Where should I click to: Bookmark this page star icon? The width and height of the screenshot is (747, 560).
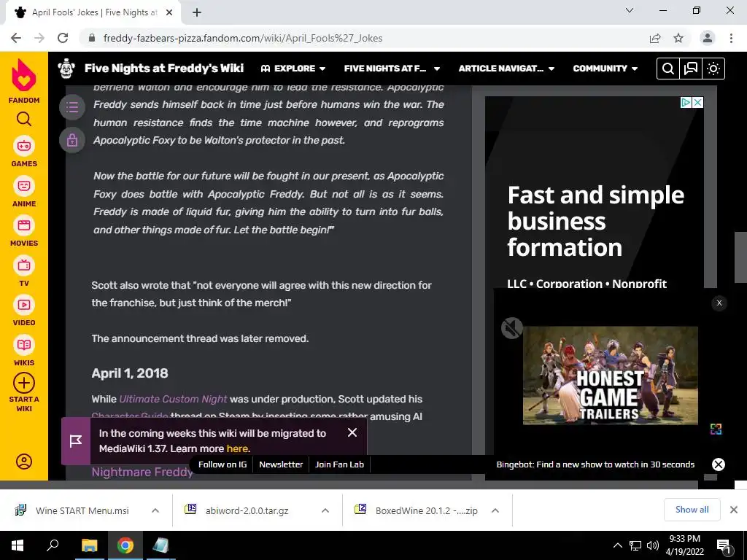[678, 38]
